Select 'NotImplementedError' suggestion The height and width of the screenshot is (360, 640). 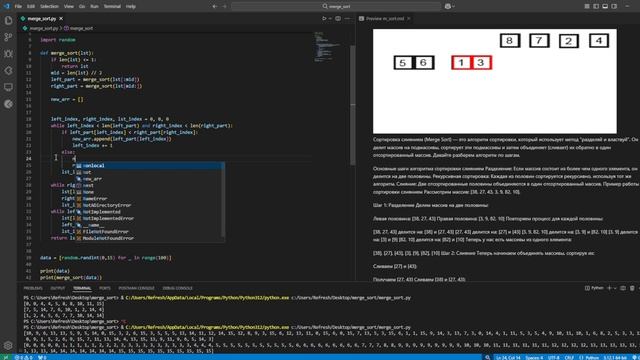(149, 218)
